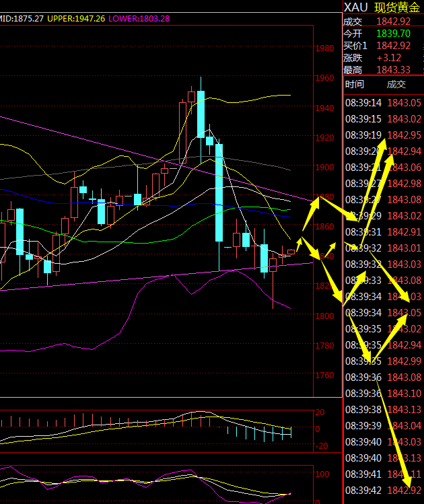Click the 涨跌 +3.12 change value

click(x=390, y=57)
